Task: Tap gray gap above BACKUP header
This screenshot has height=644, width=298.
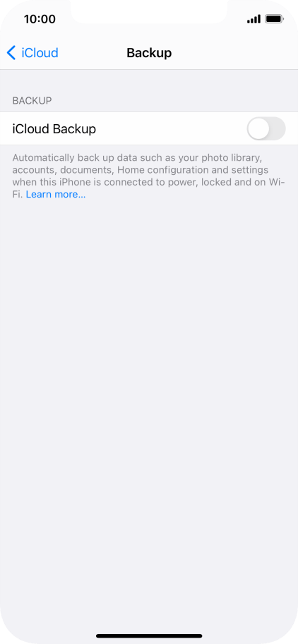Action: (x=149, y=82)
